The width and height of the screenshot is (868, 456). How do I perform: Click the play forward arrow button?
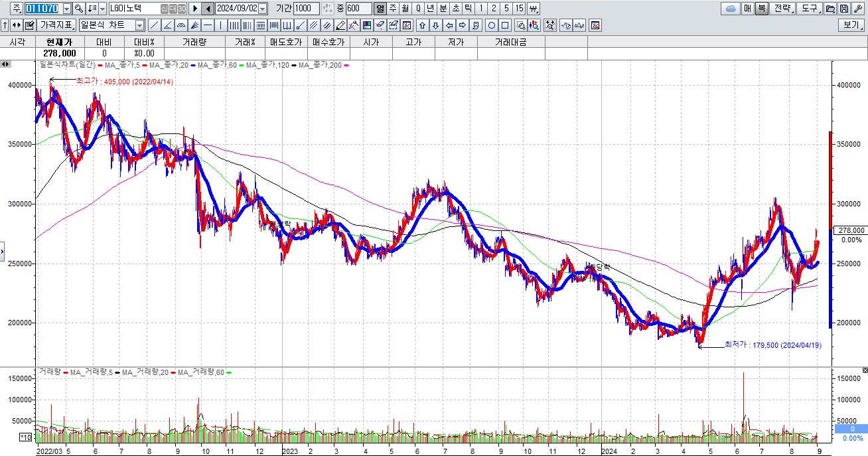click(195, 9)
